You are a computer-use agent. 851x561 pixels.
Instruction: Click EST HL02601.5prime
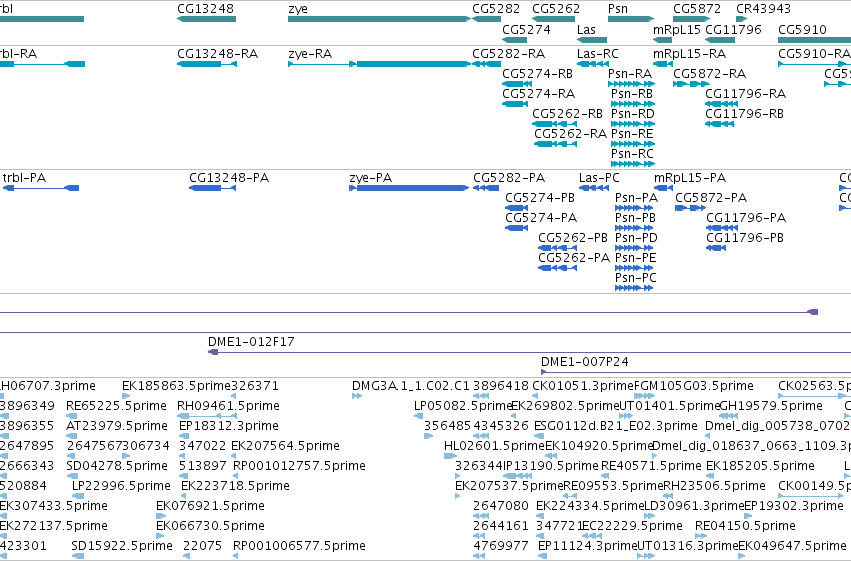(494, 446)
